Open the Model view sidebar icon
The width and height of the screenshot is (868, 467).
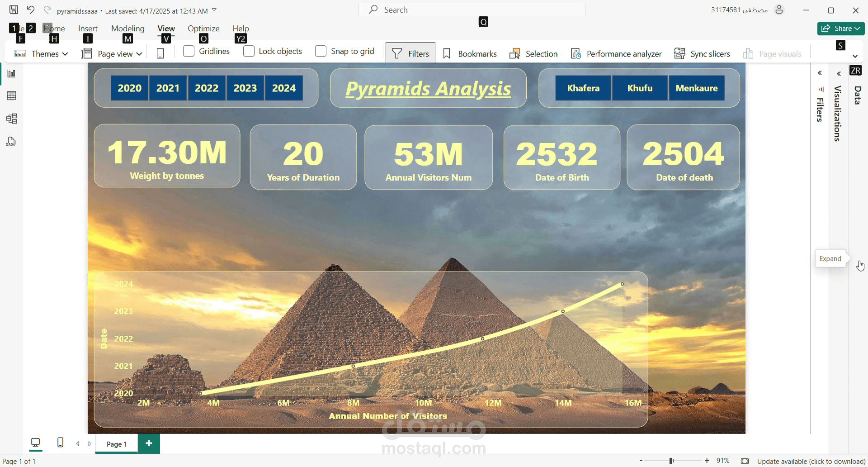[12, 119]
